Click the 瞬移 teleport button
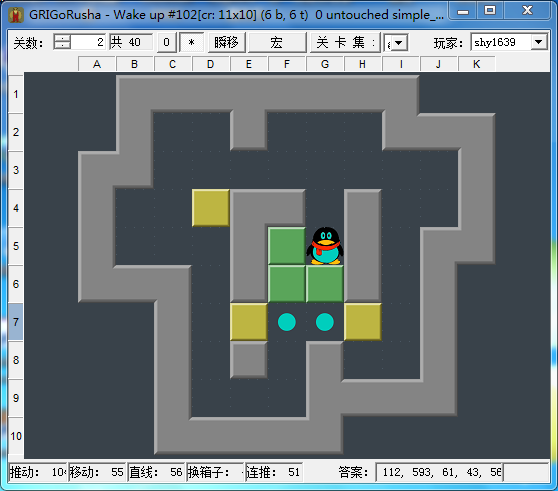558x491 pixels. coord(226,42)
